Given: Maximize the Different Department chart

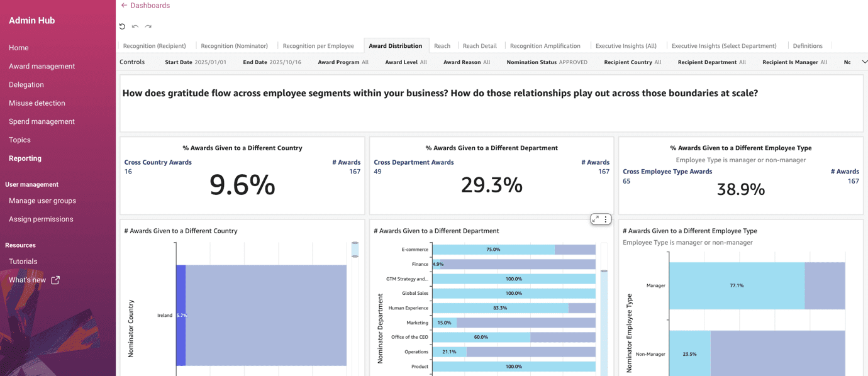Looking at the screenshot, I should [595, 219].
